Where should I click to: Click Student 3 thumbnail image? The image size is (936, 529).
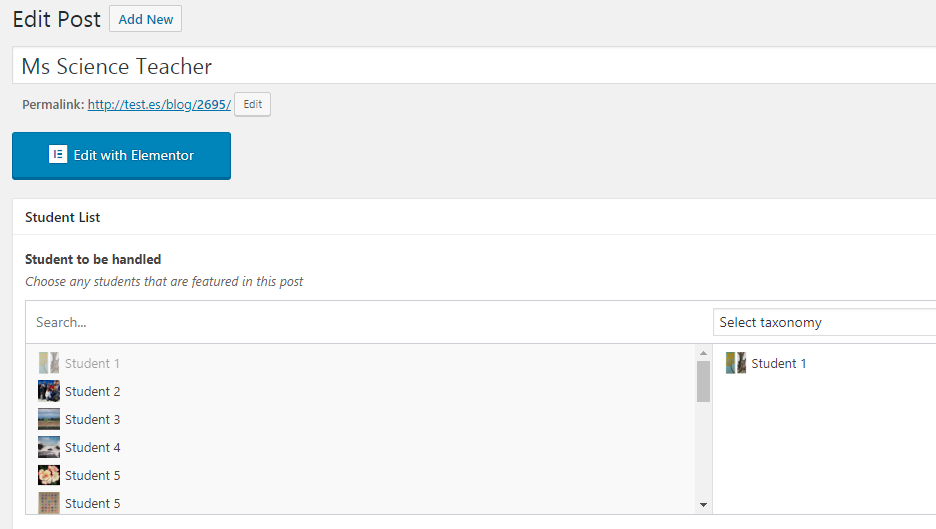coord(48,419)
